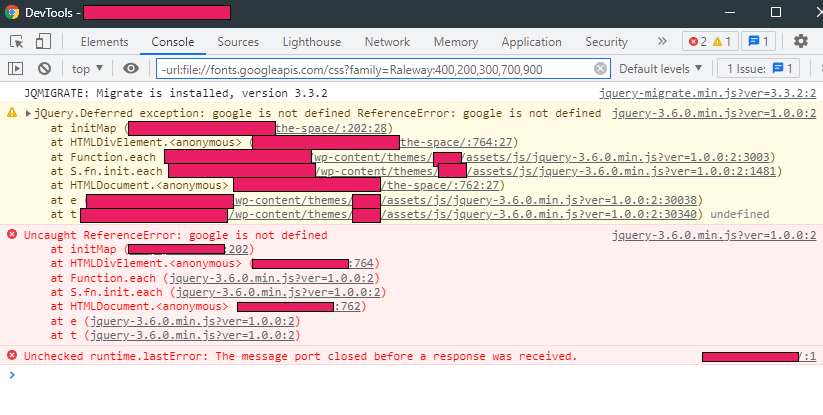The height and width of the screenshot is (415, 823).
Task: Show the console sidebar
Action: [16, 68]
